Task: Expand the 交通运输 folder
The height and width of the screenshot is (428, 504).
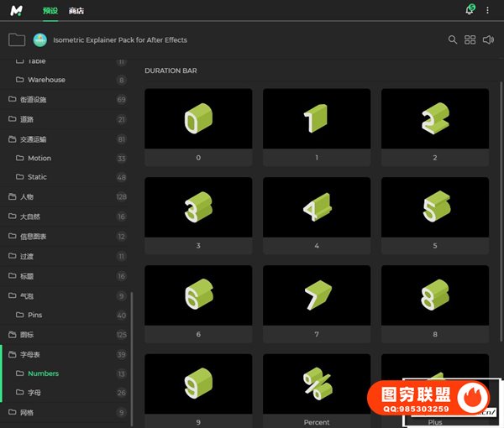Action: coord(33,139)
